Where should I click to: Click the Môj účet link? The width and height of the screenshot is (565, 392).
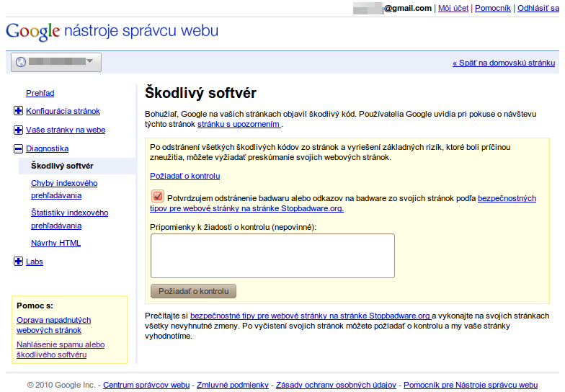tap(453, 8)
